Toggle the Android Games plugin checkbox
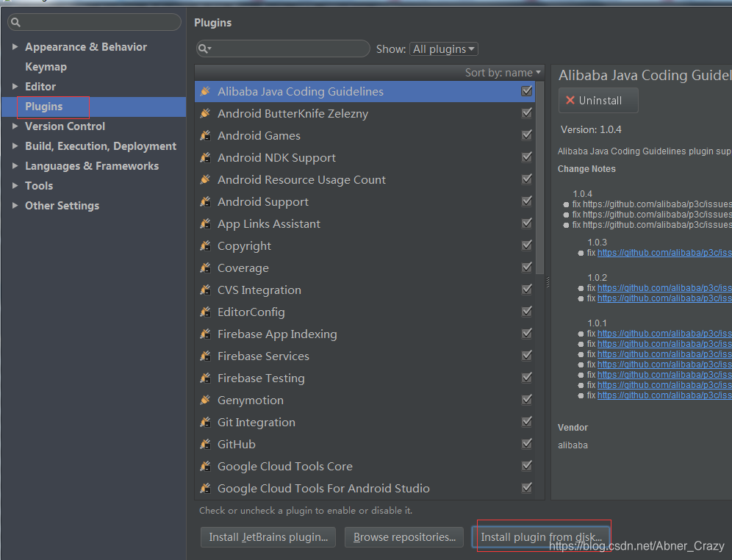Screen dimensions: 732x560 tap(527, 135)
